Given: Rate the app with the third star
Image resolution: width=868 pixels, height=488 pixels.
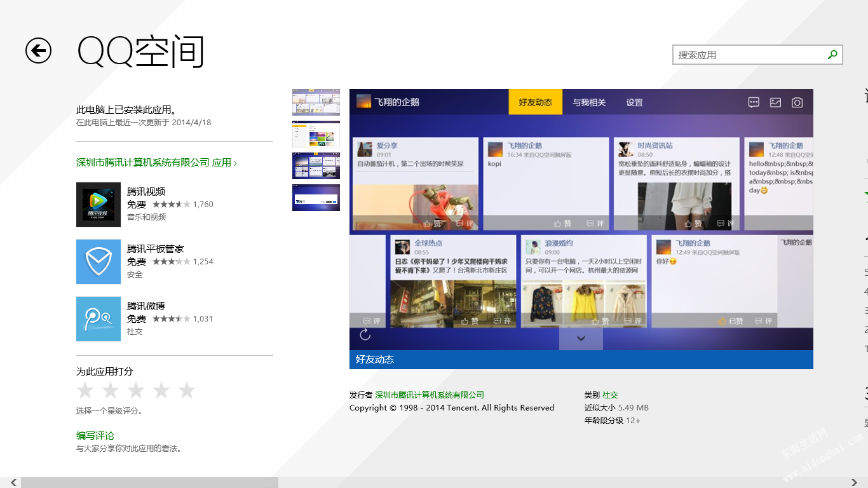Looking at the screenshot, I should point(136,390).
